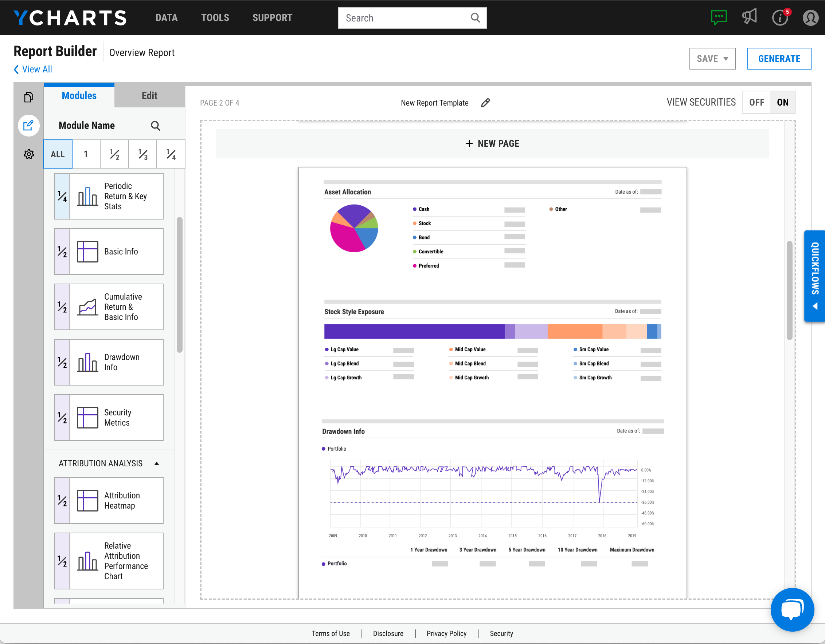Open the TOOLS menu
This screenshot has width=825, height=644.
coord(215,18)
